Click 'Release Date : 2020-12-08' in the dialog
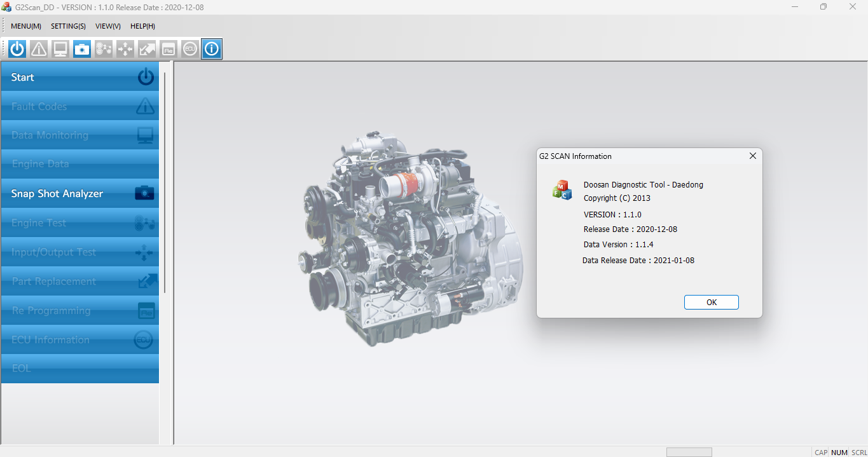Image resolution: width=868 pixels, height=457 pixels. (x=630, y=229)
